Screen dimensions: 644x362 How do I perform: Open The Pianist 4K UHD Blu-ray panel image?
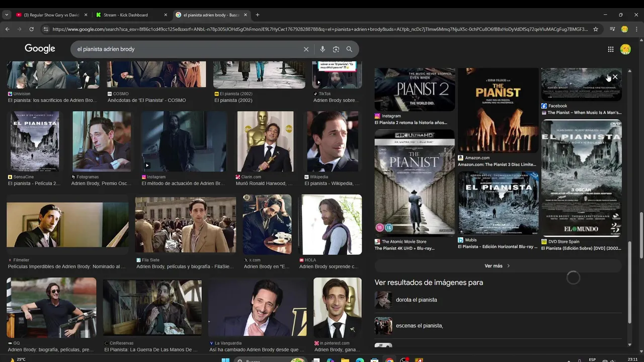tap(415, 183)
